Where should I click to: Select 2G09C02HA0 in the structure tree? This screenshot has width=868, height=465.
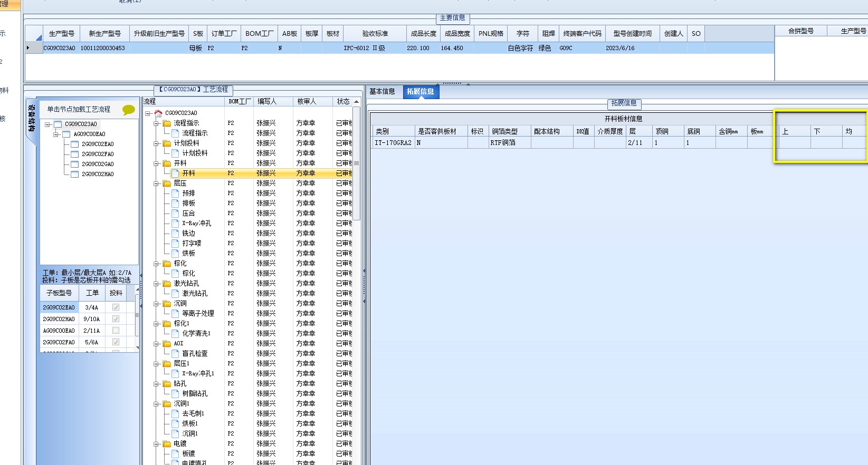(98, 174)
